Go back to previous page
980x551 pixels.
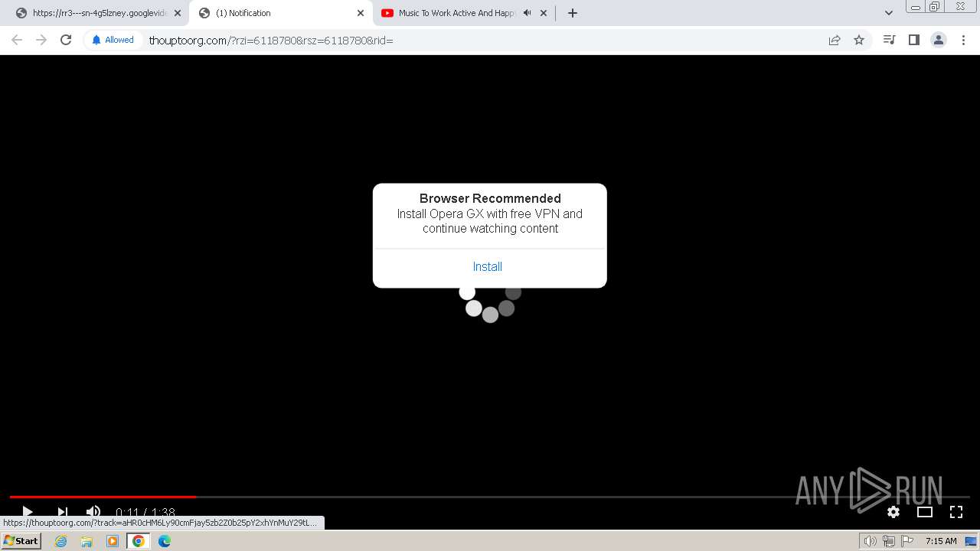17,40
